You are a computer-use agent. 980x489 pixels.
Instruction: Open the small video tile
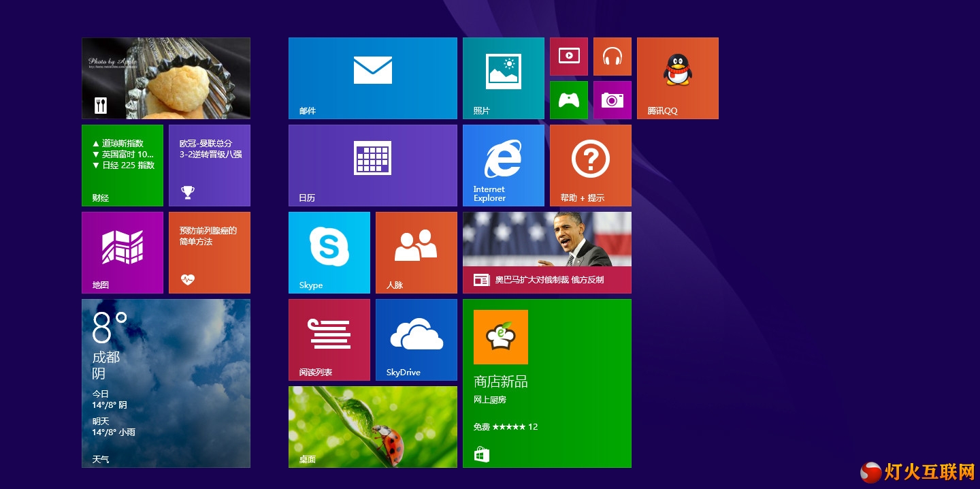click(x=569, y=57)
